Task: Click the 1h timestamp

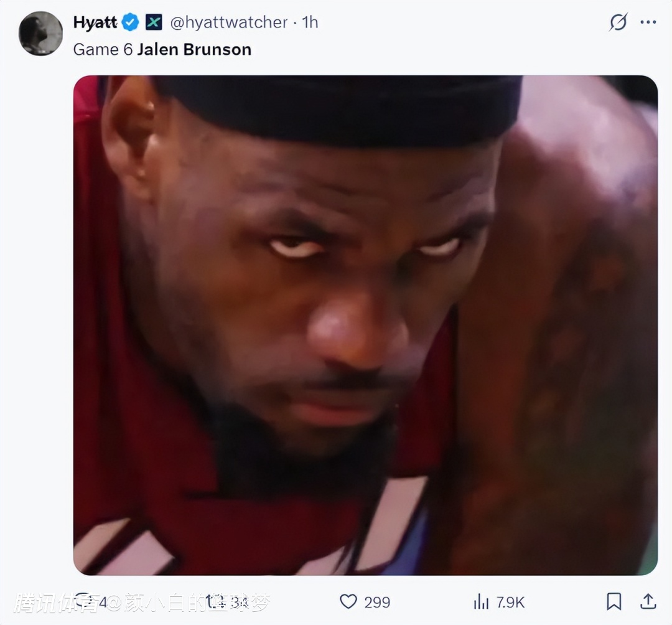Action: 310,23
